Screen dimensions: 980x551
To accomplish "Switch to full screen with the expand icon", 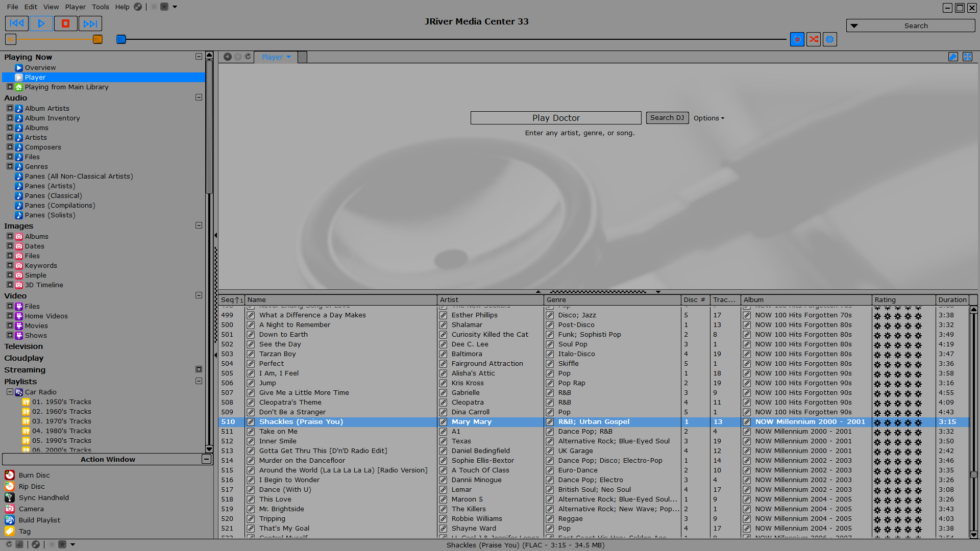I will click(x=967, y=57).
